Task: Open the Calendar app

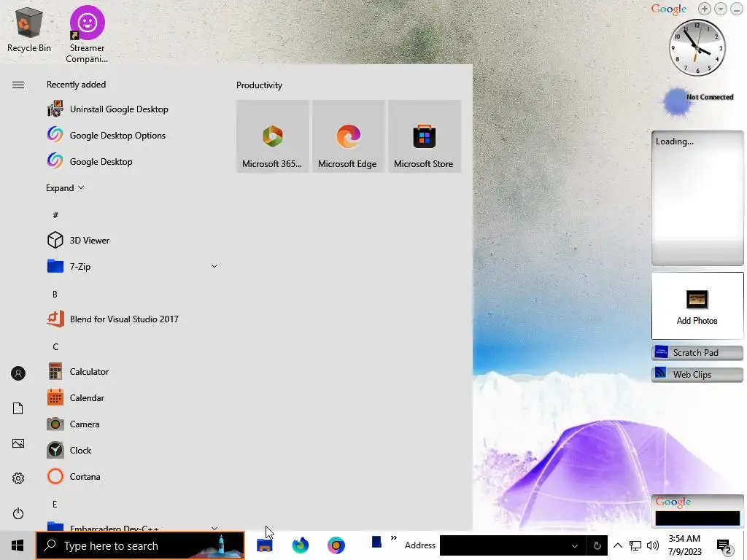Action: pos(133,397)
